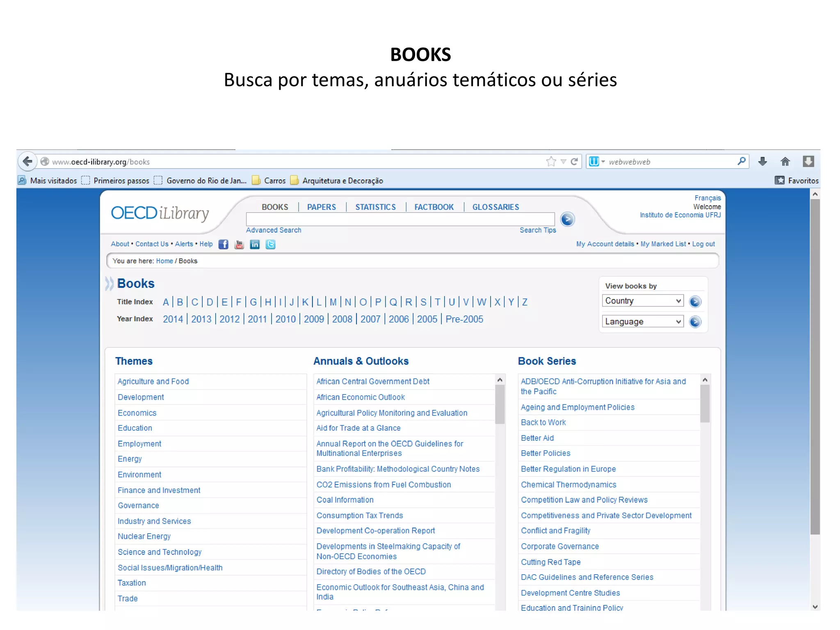Switch site to Français
Image resolution: width=840 pixels, height=630 pixels.
708,198
